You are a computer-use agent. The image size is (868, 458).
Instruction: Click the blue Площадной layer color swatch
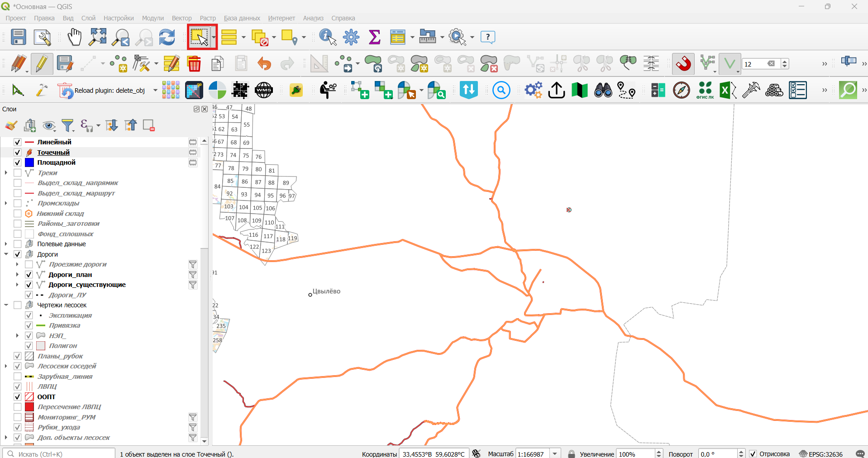[x=29, y=162]
